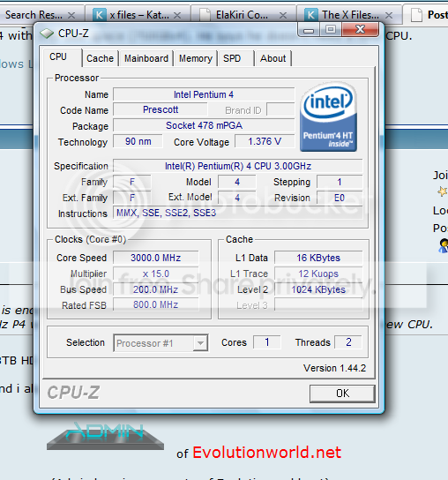Click the '3000.0 MHz' Core Speed value
Image resolution: width=448 pixels, height=480 pixels.
[x=156, y=258]
